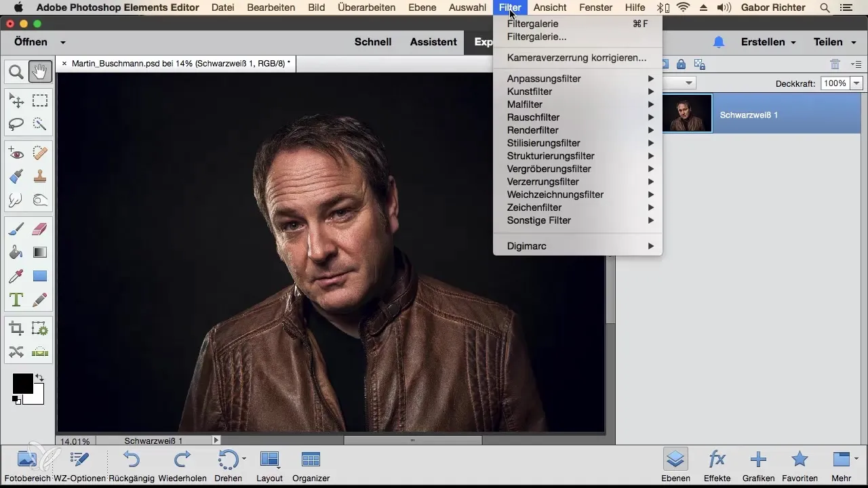Select the Paint Bucket tool
The width and height of the screenshot is (868, 488).
16,253
